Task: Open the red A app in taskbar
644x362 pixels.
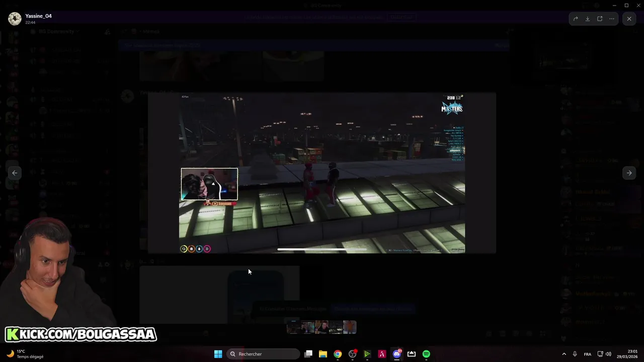Action: pos(382,354)
